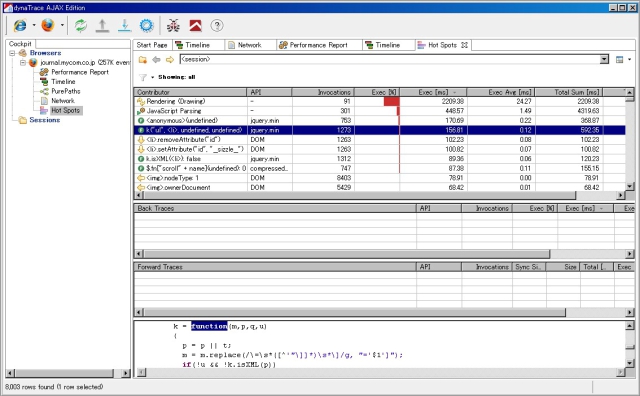Select the Cockpit tab

pyautogui.click(x=20, y=44)
